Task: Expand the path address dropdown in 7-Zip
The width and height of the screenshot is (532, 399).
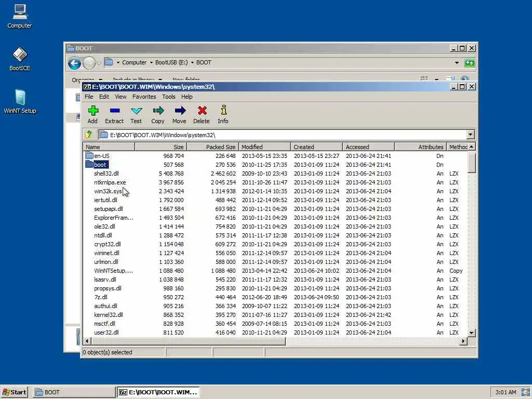Action: 470,135
